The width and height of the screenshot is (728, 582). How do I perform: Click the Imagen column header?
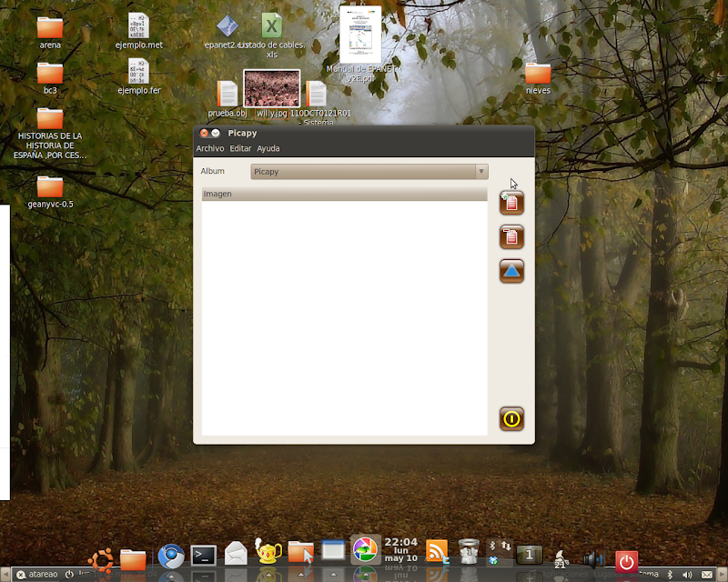(345, 194)
